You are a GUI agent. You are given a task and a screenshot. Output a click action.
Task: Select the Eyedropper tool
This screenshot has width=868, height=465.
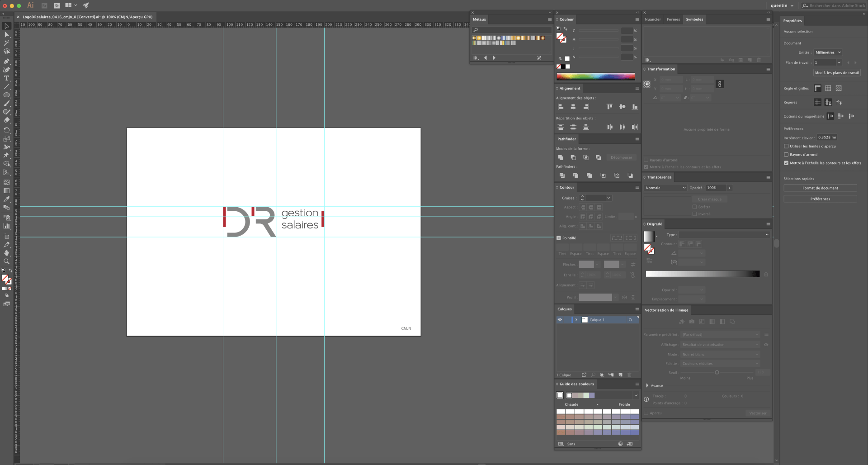(7, 199)
